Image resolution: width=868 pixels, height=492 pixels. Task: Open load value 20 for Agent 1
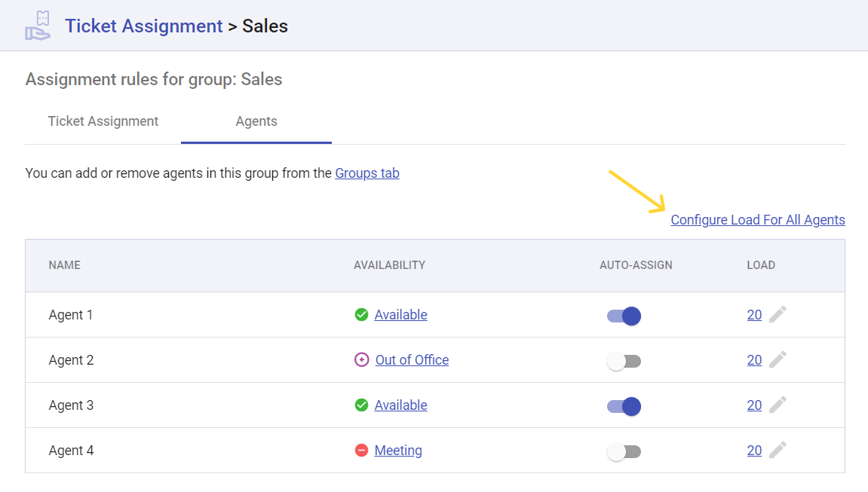coord(754,314)
